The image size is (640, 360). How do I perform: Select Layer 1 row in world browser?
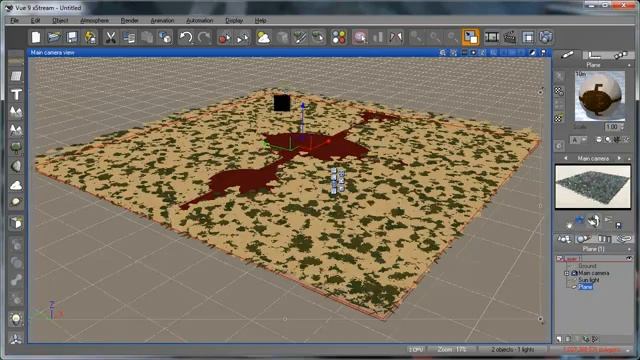(594, 258)
